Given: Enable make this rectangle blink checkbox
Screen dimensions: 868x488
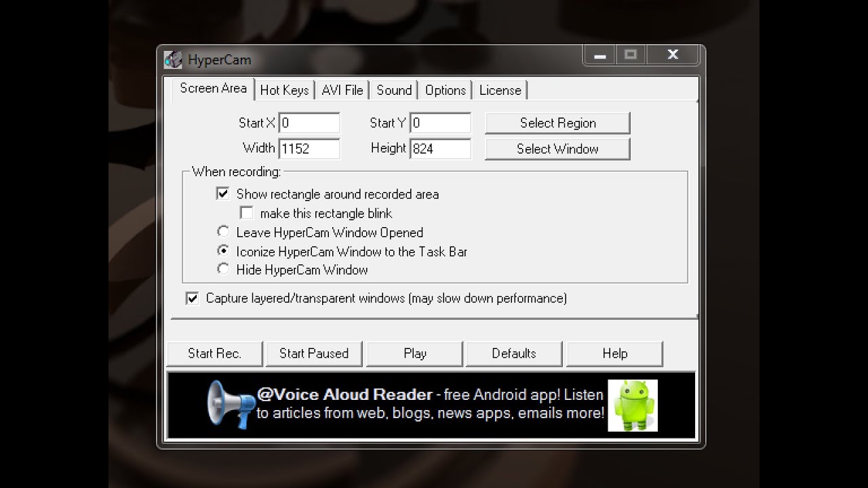Looking at the screenshot, I should point(246,213).
